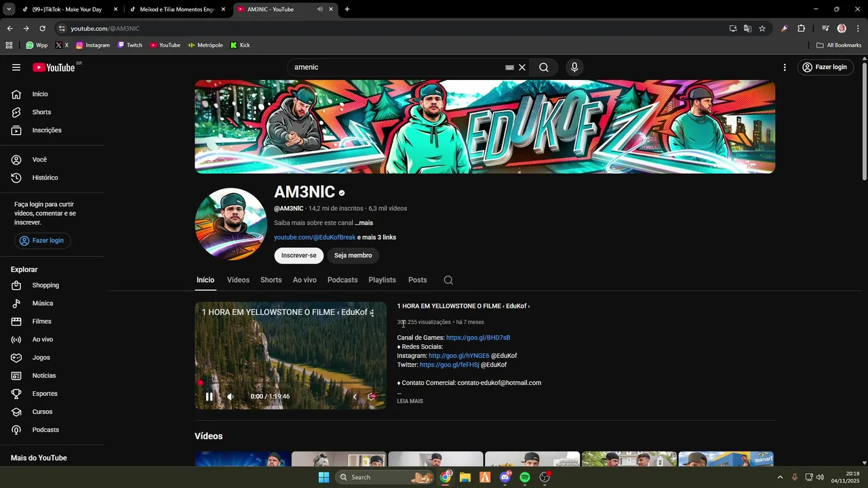Image resolution: width=868 pixels, height=488 pixels.
Task: Open the video title link '1 HORA EM YELLOWSTONE O FILME'
Action: point(463,306)
